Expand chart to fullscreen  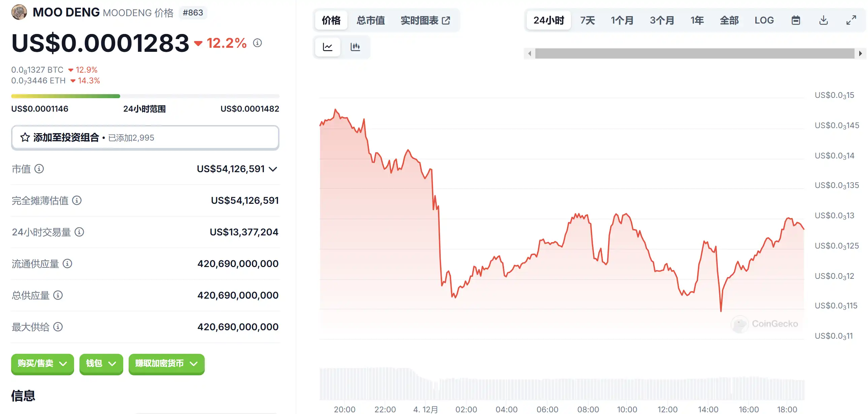851,20
